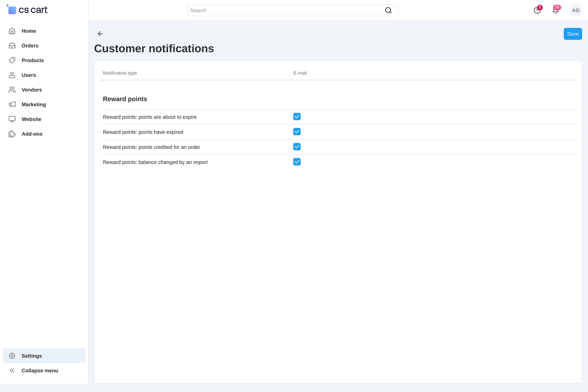Open the Products menu item
588x392 pixels.
click(x=44, y=60)
